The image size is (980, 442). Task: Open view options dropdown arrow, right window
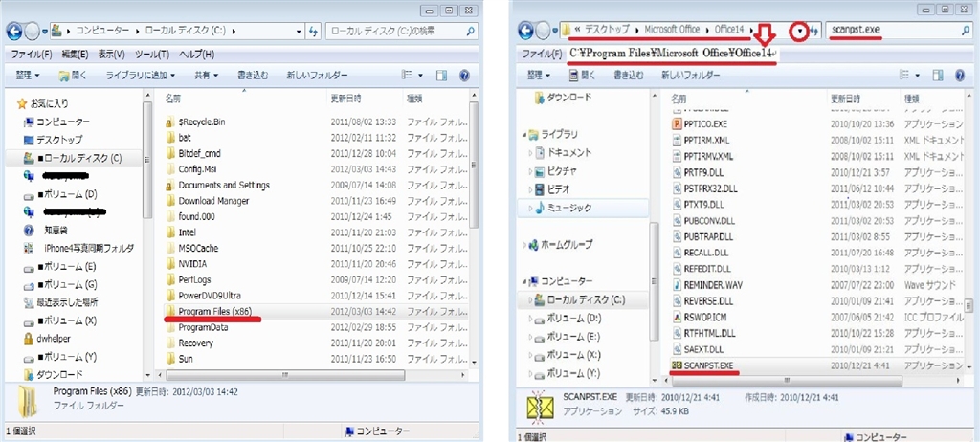click(918, 76)
